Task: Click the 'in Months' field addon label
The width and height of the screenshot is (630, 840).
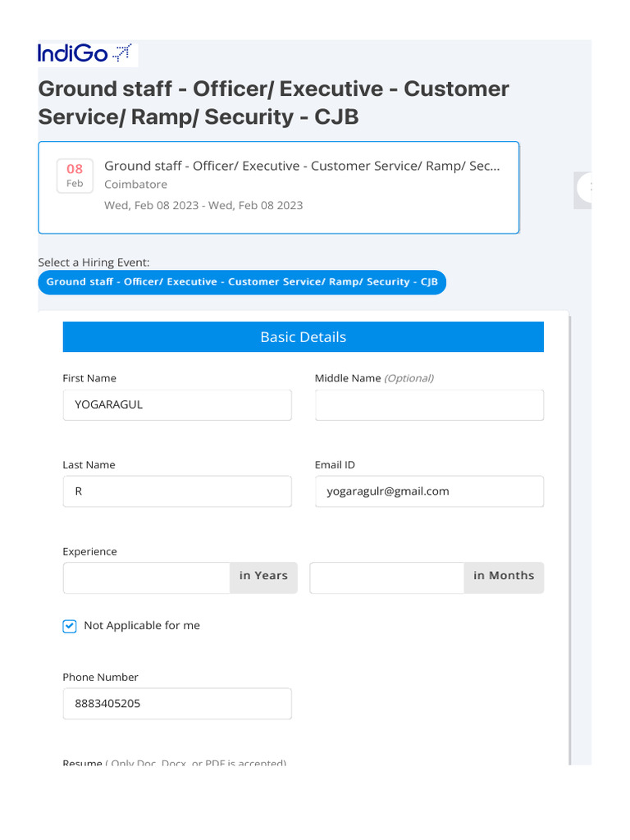Action: (503, 577)
